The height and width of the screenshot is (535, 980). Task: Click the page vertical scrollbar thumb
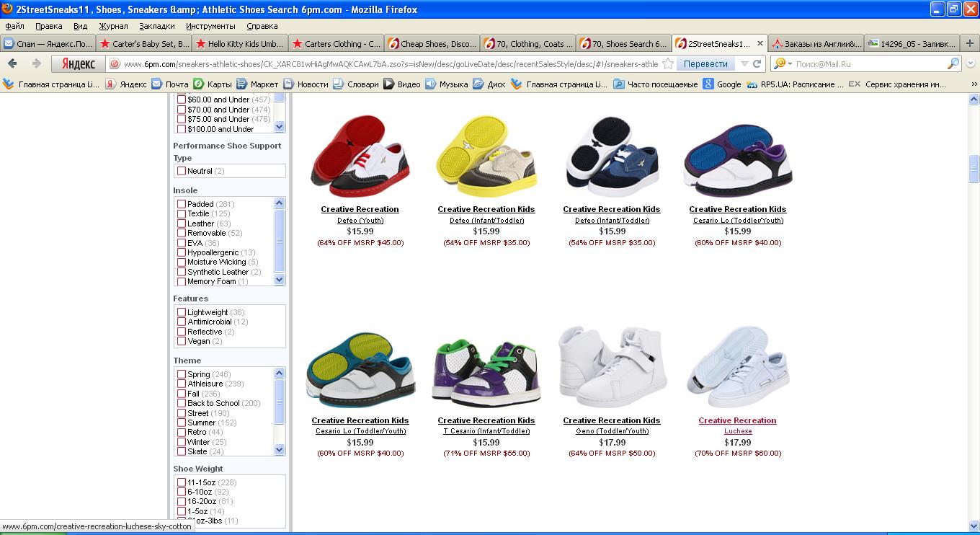pyautogui.click(x=974, y=169)
